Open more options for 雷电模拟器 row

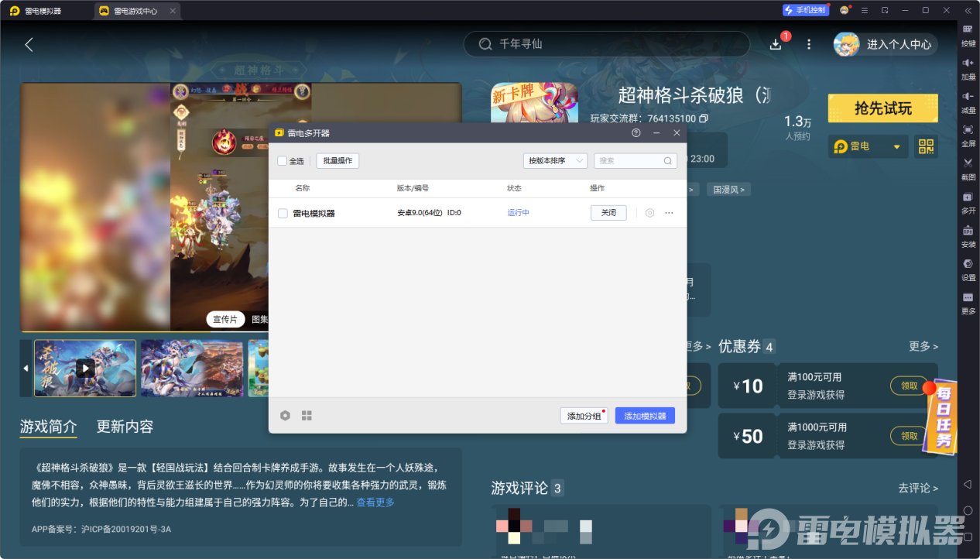tap(669, 213)
